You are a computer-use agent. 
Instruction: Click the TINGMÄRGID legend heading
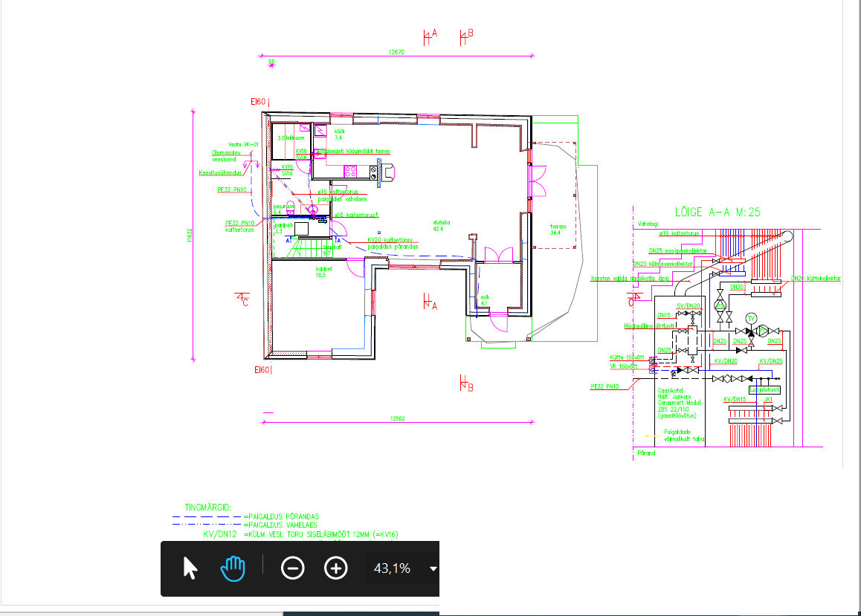(208, 507)
